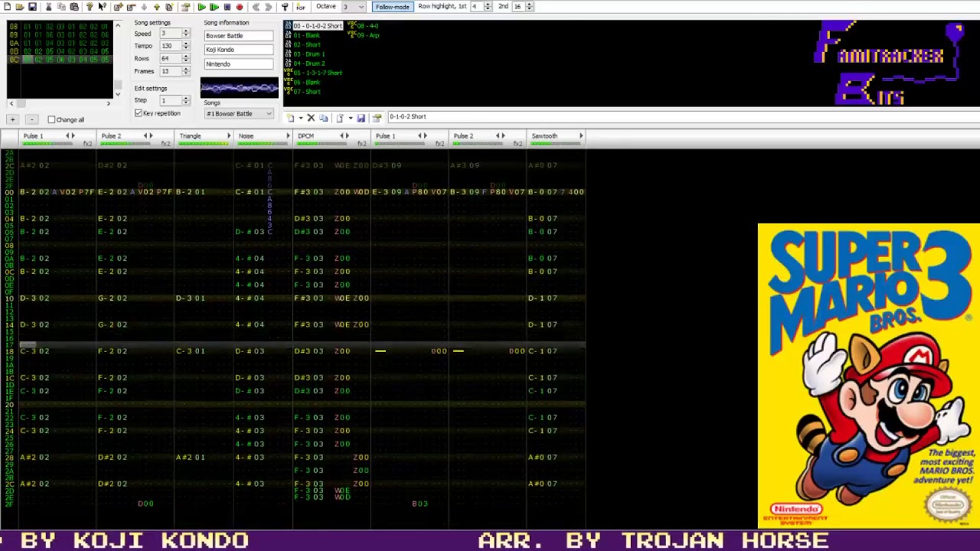Add a frame with the plus button

[12, 119]
